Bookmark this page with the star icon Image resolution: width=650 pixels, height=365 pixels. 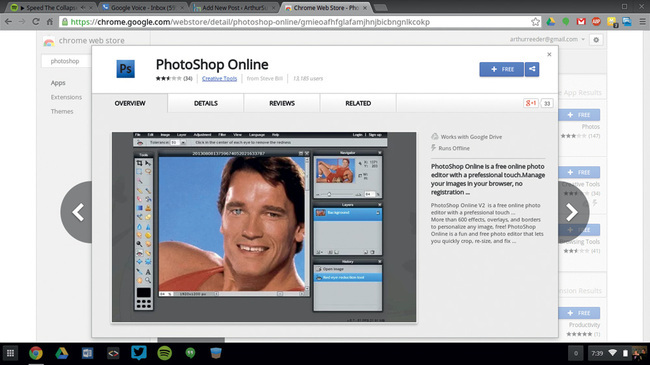(x=535, y=22)
